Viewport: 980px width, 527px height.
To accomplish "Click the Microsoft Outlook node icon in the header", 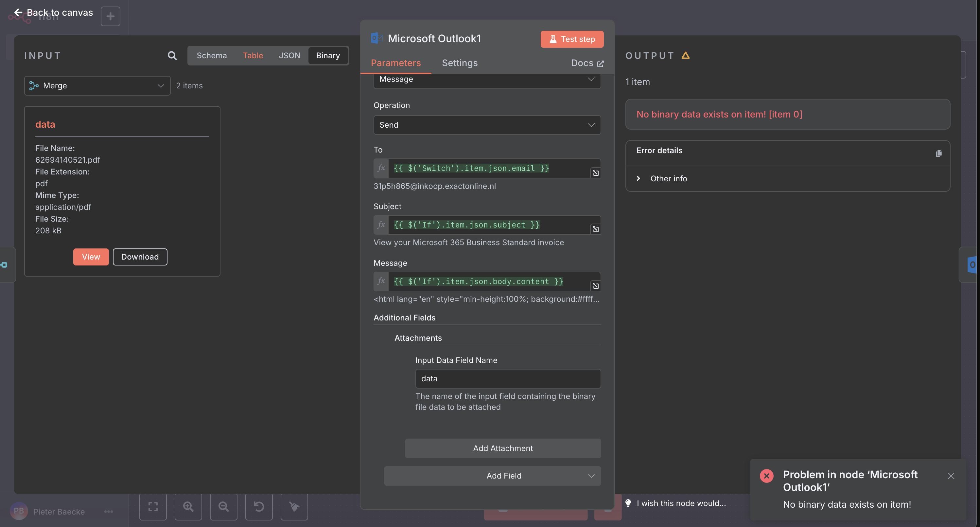I will tap(376, 38).
